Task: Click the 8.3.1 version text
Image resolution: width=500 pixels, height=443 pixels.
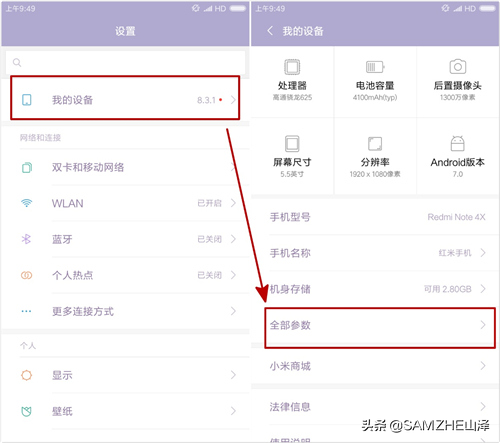Action: (x=206, y=100)
